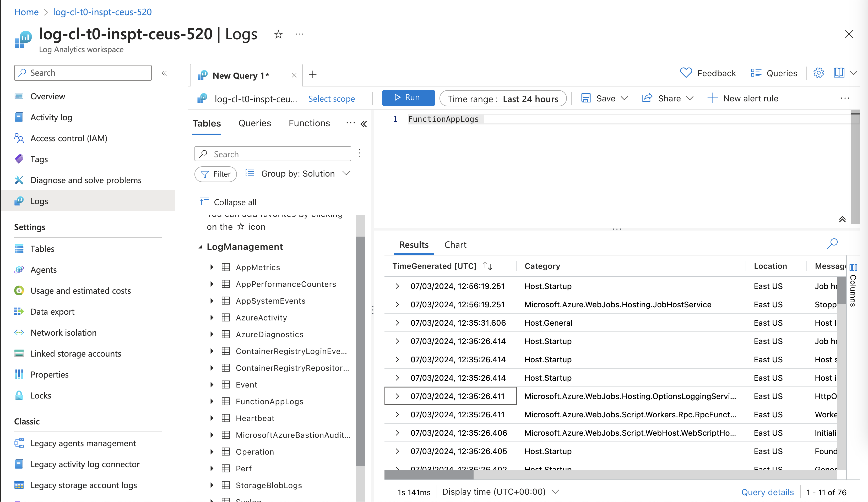The width and height of the screenshot is (868, 502).
Task: Click the Select scope link
Action: pos(331,99)
